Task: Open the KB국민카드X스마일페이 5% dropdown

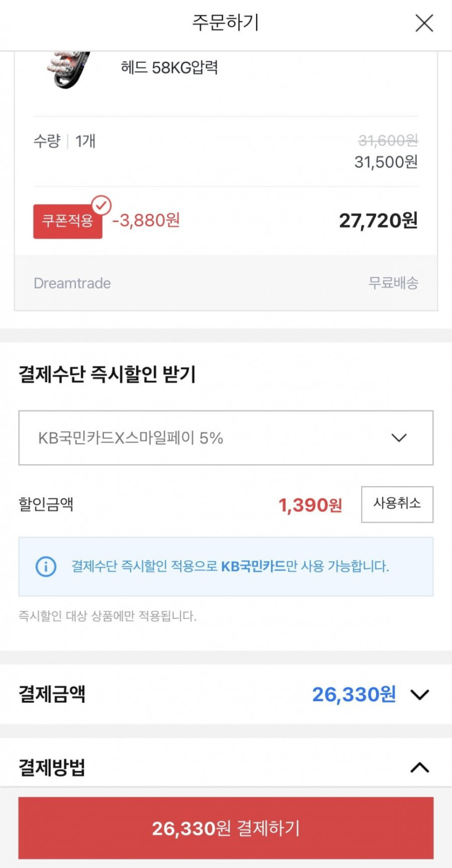Action: [x=225, y=438]
